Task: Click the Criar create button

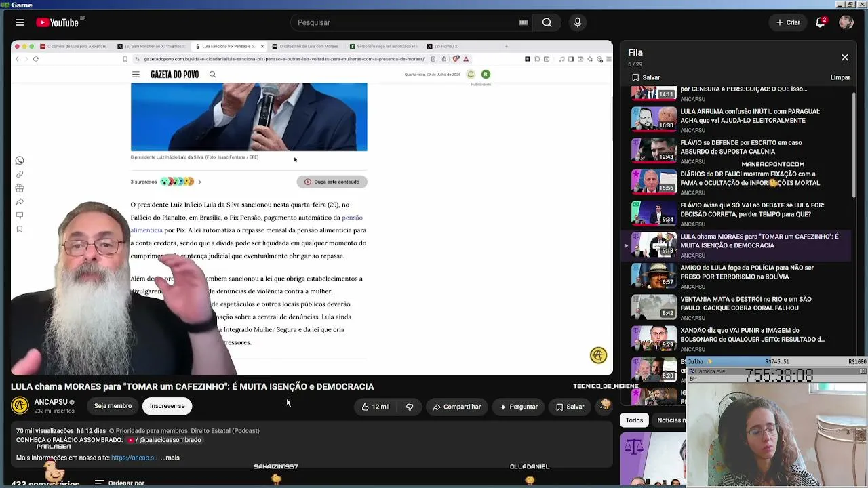Action: [788, 22]
